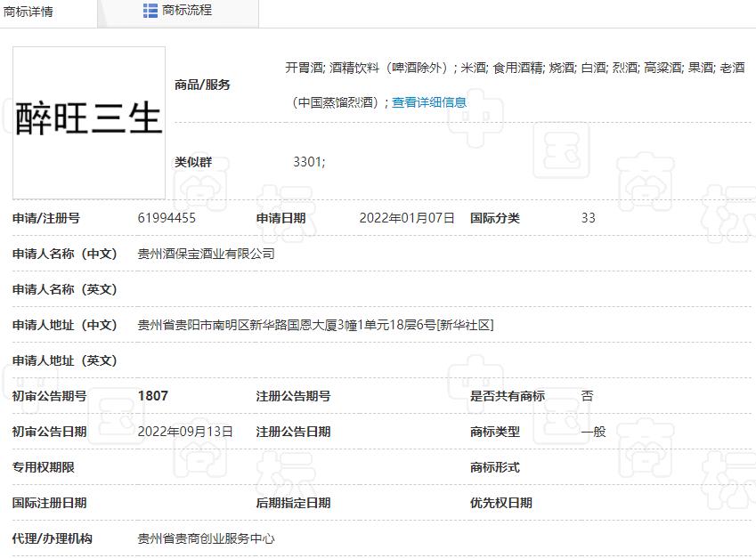Click the list icon beside 商标流程

[x=150, y=11]
